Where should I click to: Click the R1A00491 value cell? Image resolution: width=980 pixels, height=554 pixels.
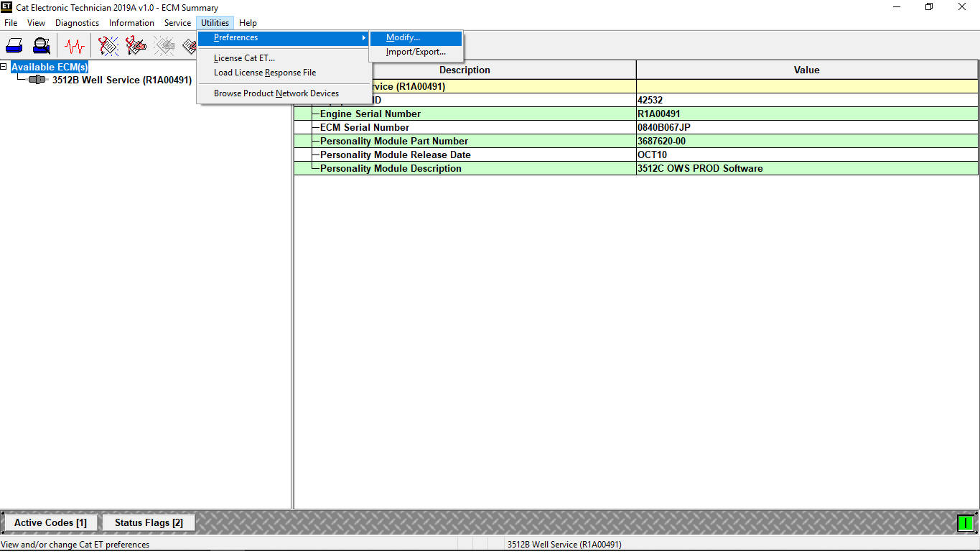tap(807, 114)
